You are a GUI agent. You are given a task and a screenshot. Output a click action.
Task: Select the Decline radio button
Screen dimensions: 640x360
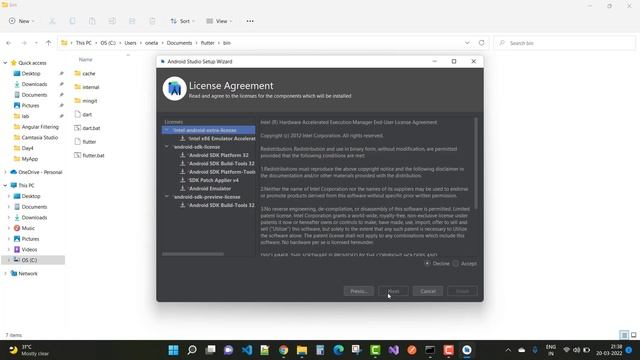click(x=427, y=264)
